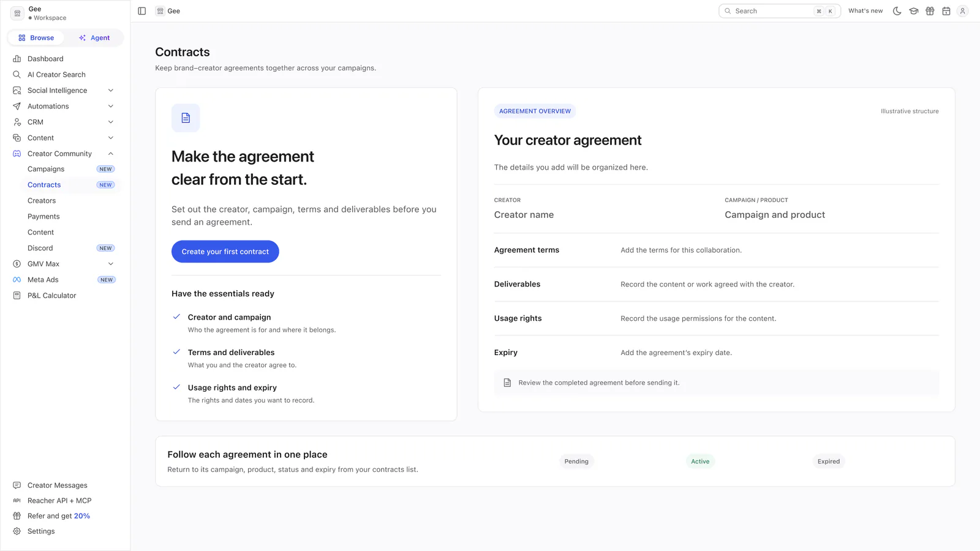Click the Meta Ads infinity icon
This screenshot has width=980, height=551.
coord(17,280)
